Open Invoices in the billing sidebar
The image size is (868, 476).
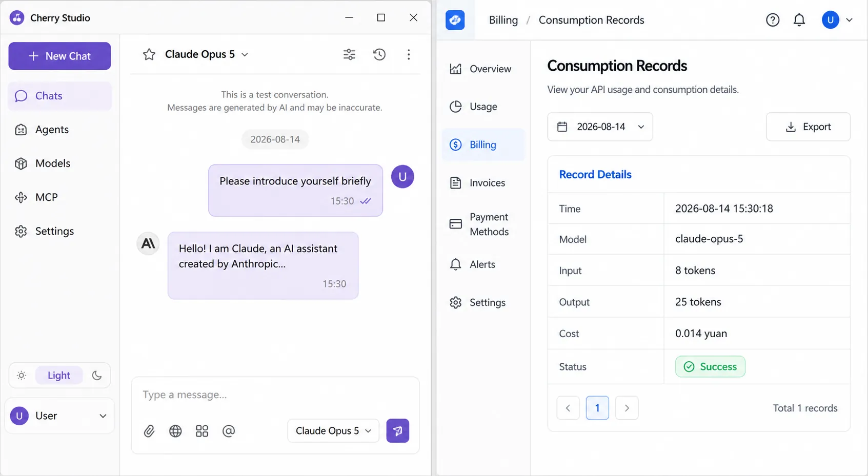coord(483,183)
